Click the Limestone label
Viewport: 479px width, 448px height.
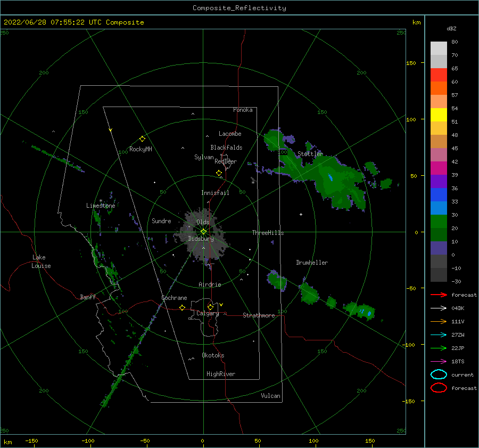coord(101,206)
